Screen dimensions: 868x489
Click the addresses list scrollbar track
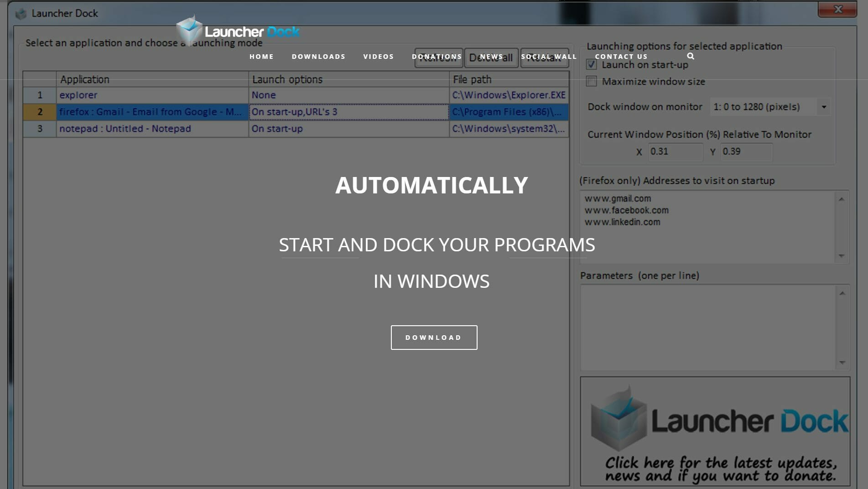click(x=842, y=228)
